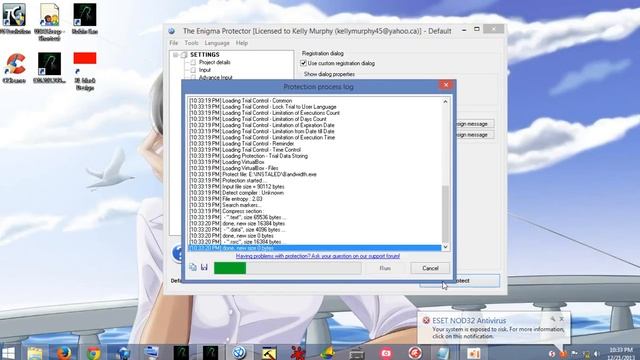Click the blue help question mark icon

point(178,253)
